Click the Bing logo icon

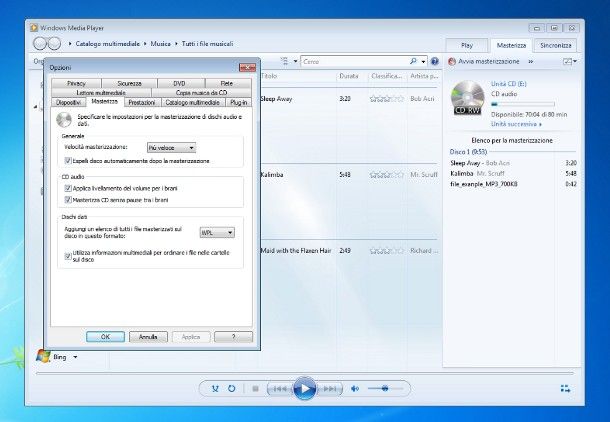[43, 356]
